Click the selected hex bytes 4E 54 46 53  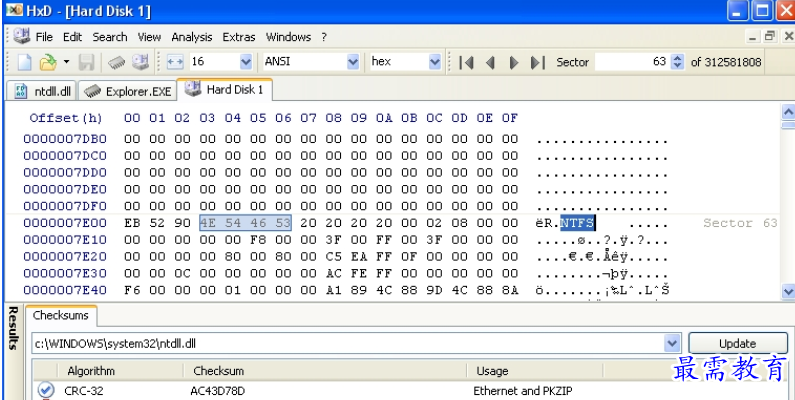(245, 223)
